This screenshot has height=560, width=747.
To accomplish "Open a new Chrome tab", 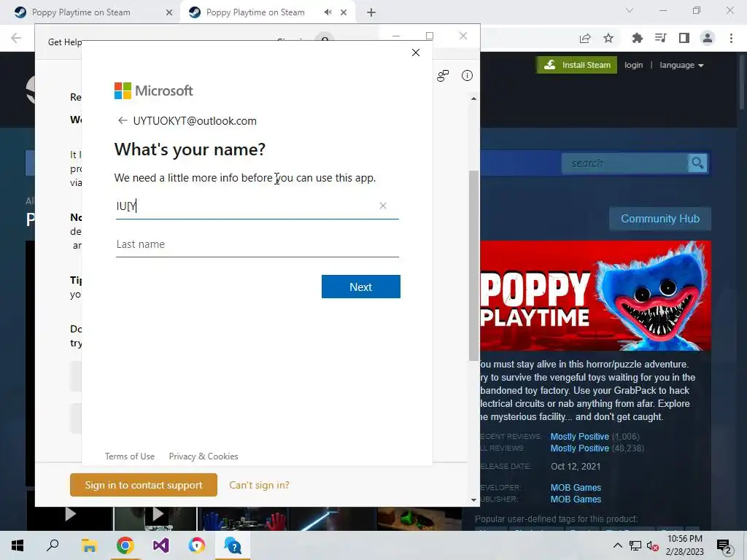I will click(x=371, y=12).
